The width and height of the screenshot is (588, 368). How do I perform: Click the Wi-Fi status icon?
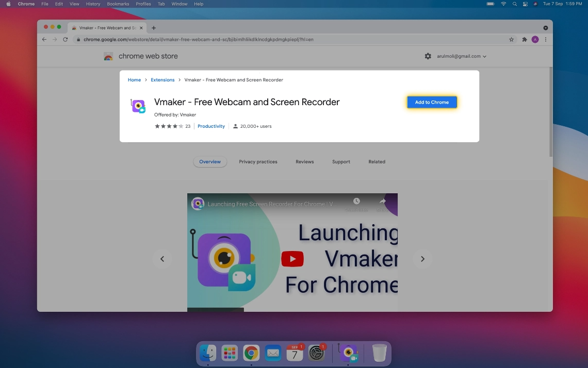tap(503, 4)
